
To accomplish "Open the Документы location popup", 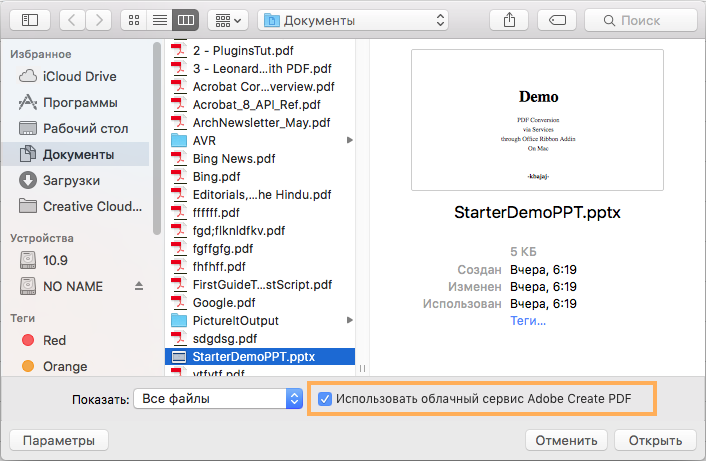I will point(353,20).
